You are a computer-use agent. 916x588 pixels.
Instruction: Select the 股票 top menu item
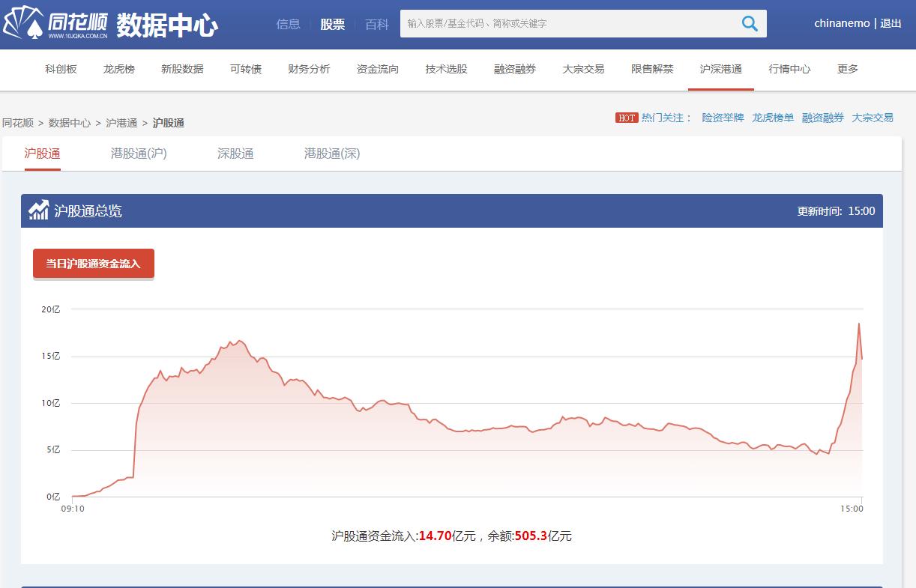pyautogui.click(x=333, y=24)
